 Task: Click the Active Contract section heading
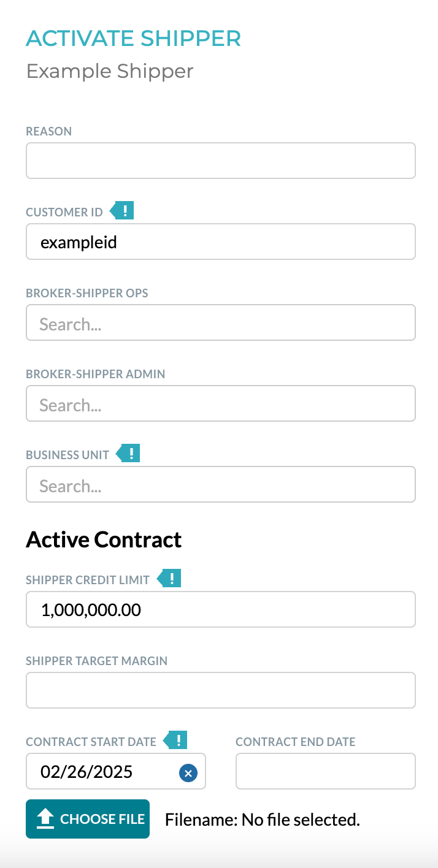point(104,539)
